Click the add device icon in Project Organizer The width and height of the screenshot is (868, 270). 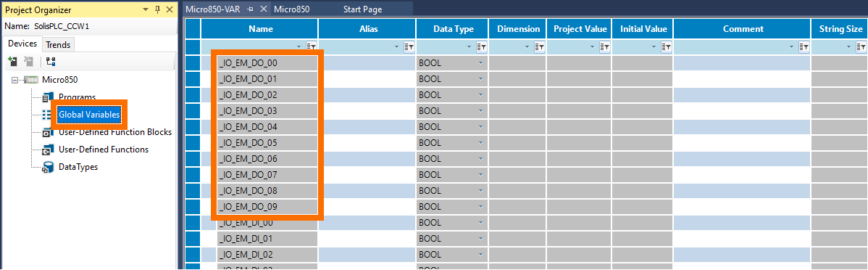pos(13,61)
